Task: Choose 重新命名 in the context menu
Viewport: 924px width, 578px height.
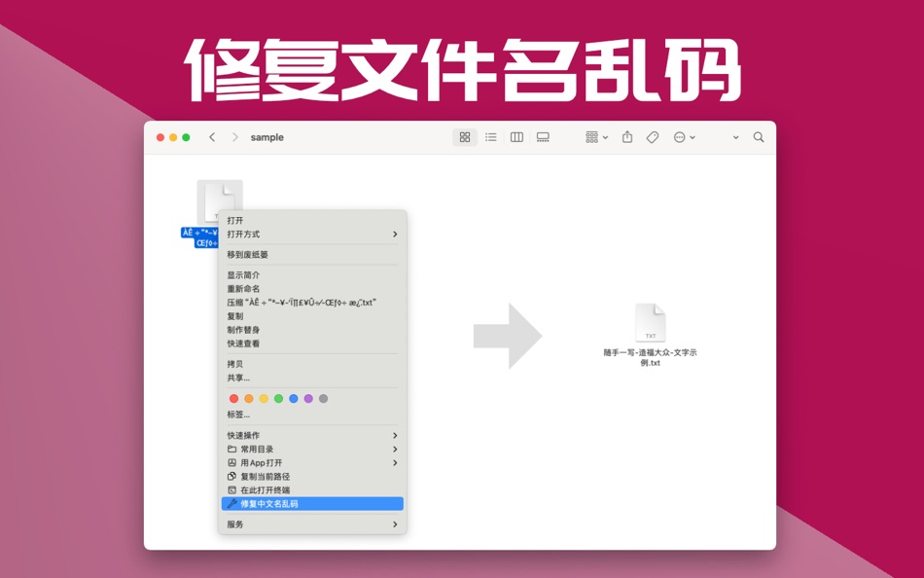Action: (x=312, y=289)
